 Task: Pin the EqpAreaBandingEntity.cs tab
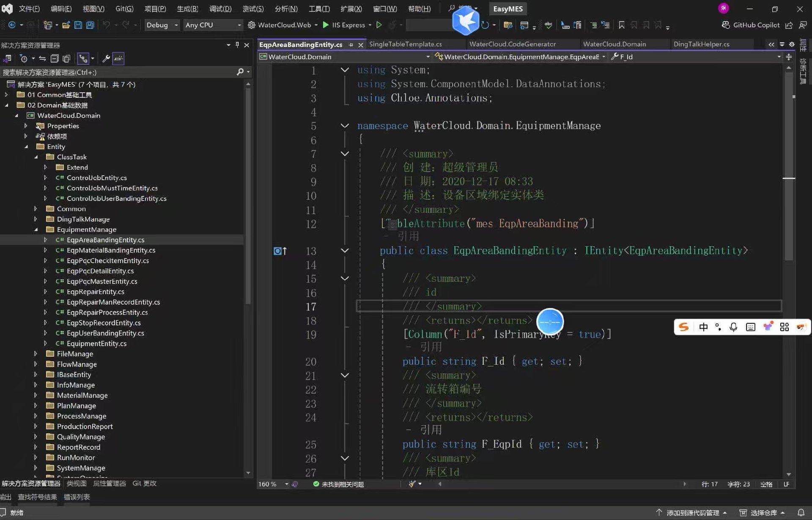pos(351,44)
